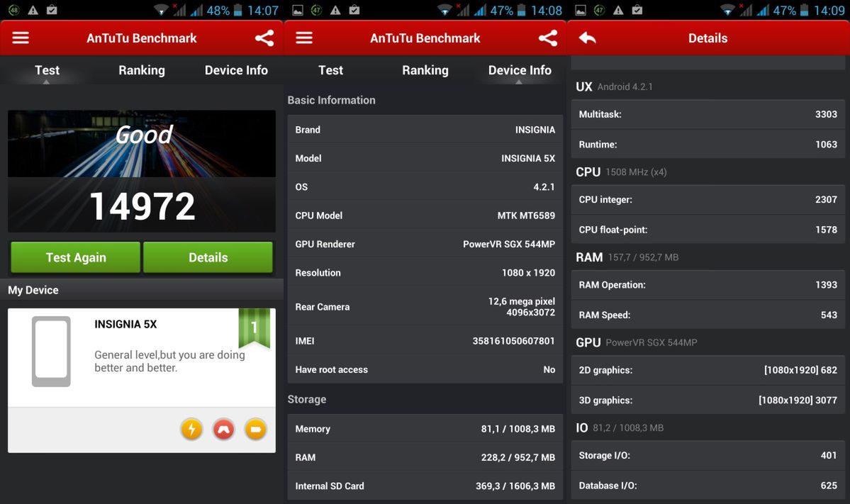The width and height of the screenshot is (850, 504).
Task: Tap Wi-Fi icon at 14:09 screen
Action: 727,11
